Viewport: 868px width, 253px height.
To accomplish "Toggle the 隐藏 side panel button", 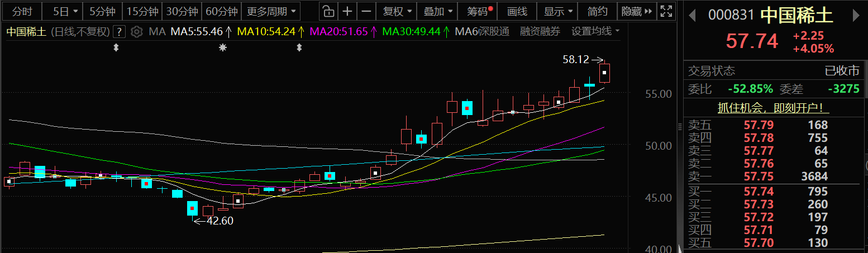I will pyautogui.click(x=637, y=11).
